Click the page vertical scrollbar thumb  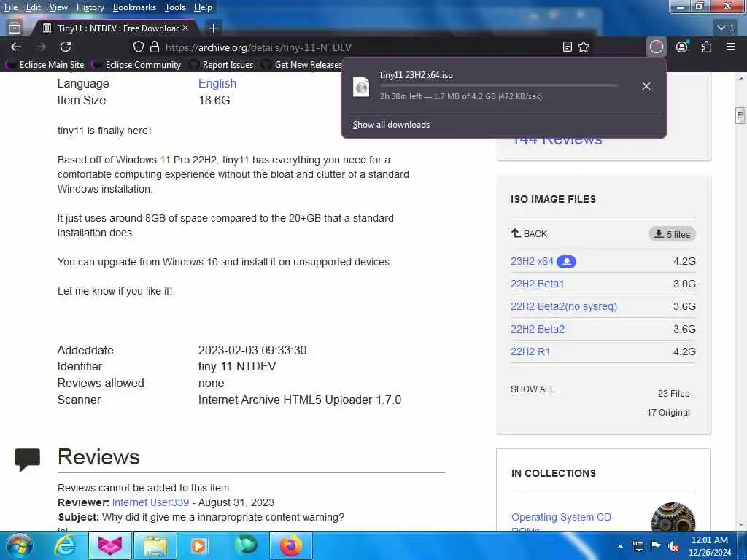[x=740, y=115]
